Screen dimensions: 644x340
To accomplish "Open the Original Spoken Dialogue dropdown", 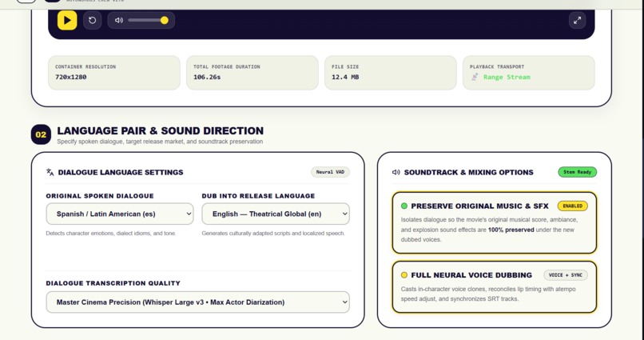I will (x=120, y=214).
